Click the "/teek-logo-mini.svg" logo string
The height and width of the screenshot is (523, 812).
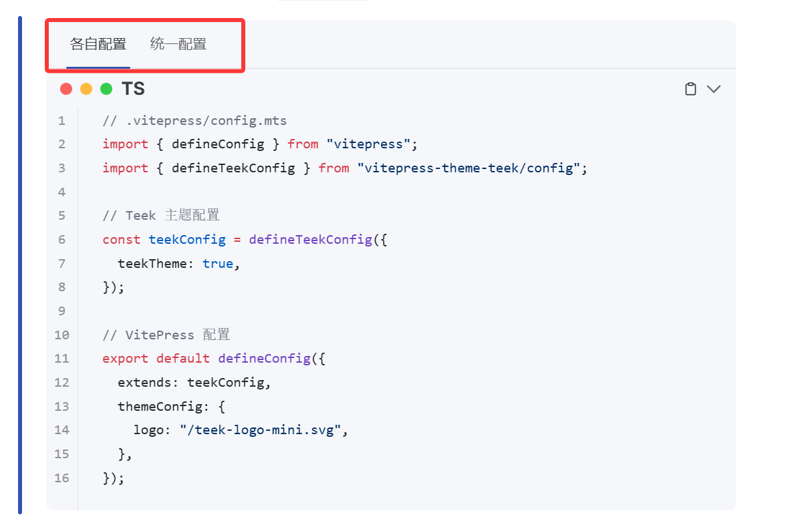coord(261,430)
